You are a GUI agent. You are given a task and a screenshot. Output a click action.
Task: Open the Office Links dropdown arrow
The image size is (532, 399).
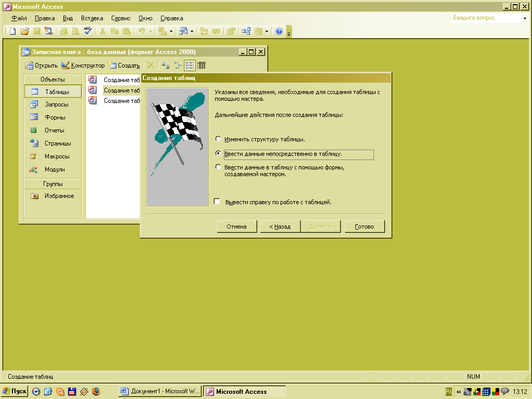[171, 31]
